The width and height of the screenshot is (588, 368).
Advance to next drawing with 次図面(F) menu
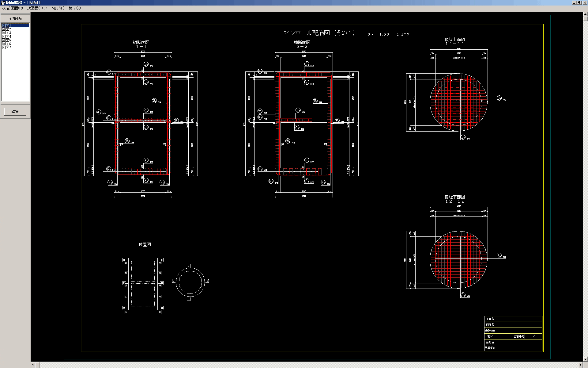37,8
